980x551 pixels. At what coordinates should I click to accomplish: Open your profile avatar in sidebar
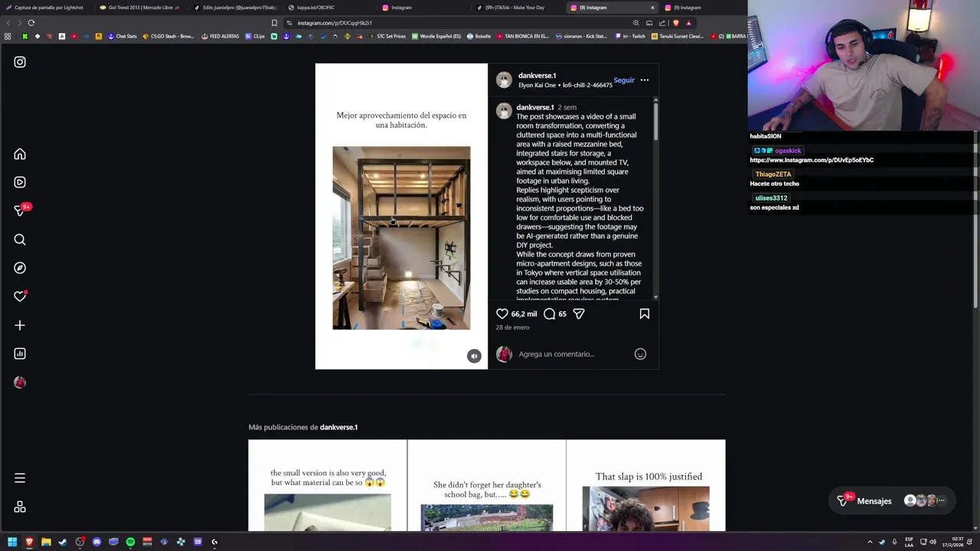(20, 382)
